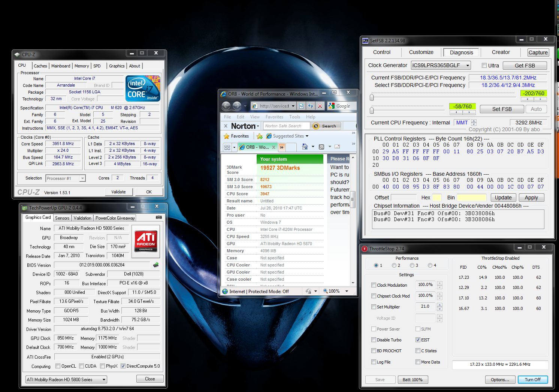Click the upper FSB slider handle in SetFSB
559x392 pixels.
(372, 97)
